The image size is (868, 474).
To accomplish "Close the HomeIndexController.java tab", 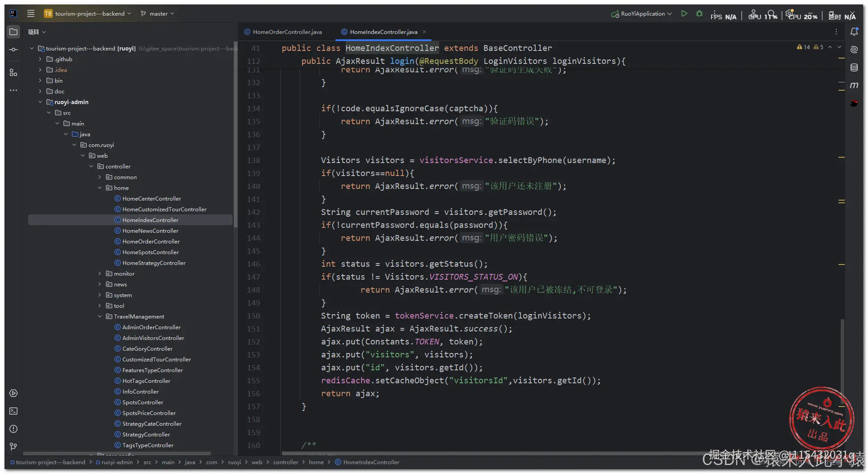I will tap(424, 32).
